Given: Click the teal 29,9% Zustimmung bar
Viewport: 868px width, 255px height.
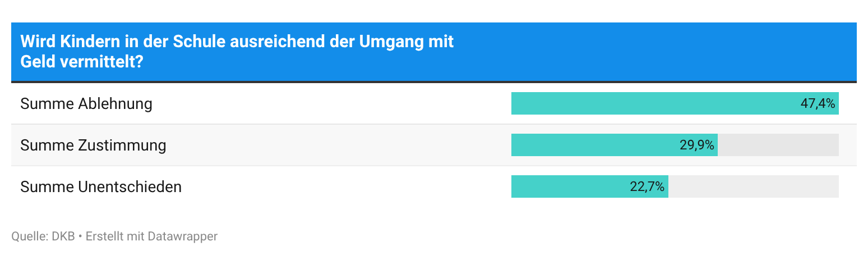Looking at the screenshot, I should pos(614,145).
